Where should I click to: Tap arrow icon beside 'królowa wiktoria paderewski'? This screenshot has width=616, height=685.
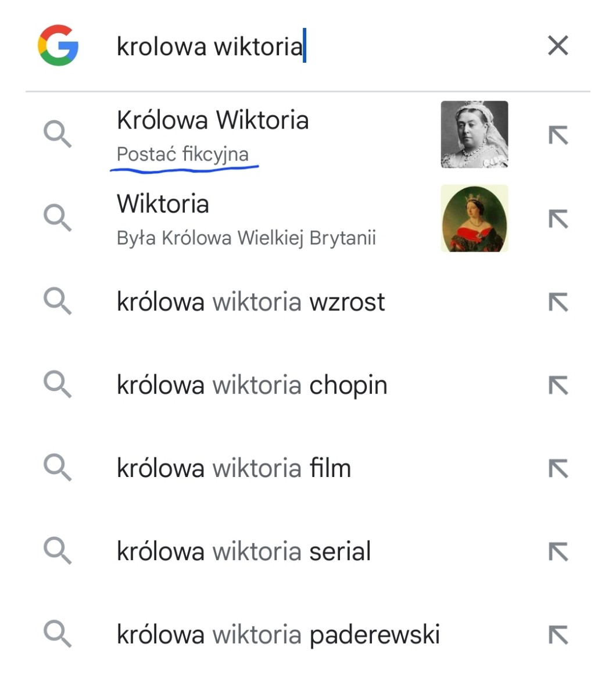[558, 634]
